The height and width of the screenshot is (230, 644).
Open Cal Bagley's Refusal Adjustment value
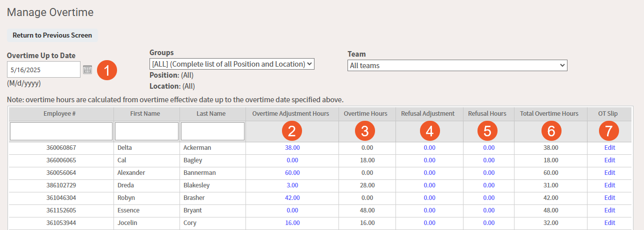click(x=429, y=160)
